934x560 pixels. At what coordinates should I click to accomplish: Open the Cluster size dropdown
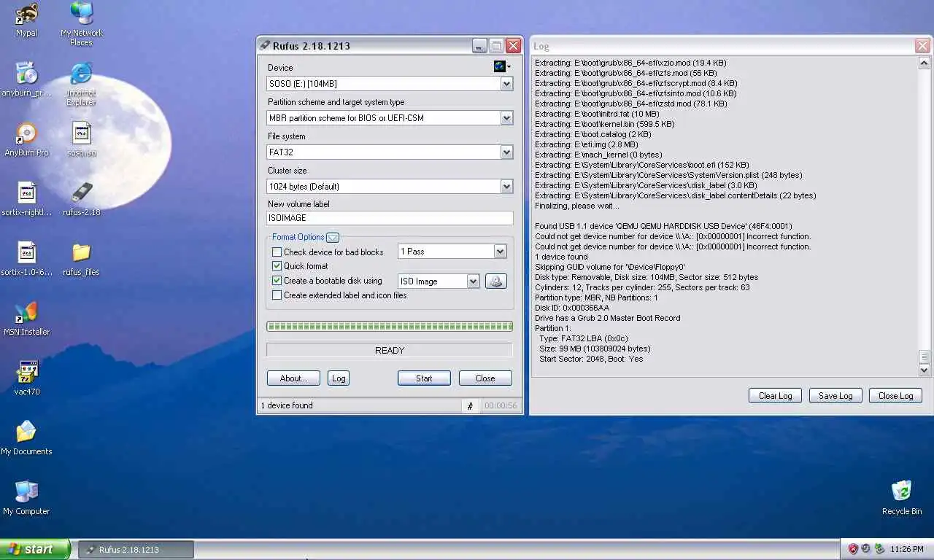[x=506, y=187]
